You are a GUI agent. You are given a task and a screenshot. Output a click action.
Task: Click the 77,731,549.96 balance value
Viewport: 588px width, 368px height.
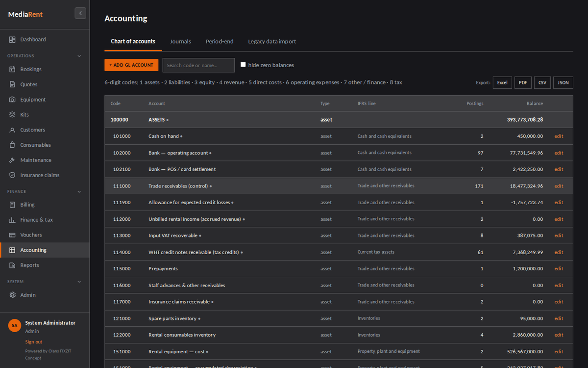coord(526,153)
